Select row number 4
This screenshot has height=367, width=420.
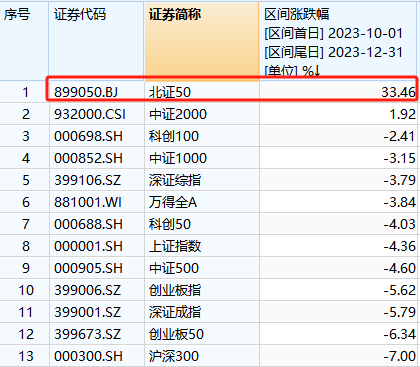pyautogui.click(x=26, y=158)
